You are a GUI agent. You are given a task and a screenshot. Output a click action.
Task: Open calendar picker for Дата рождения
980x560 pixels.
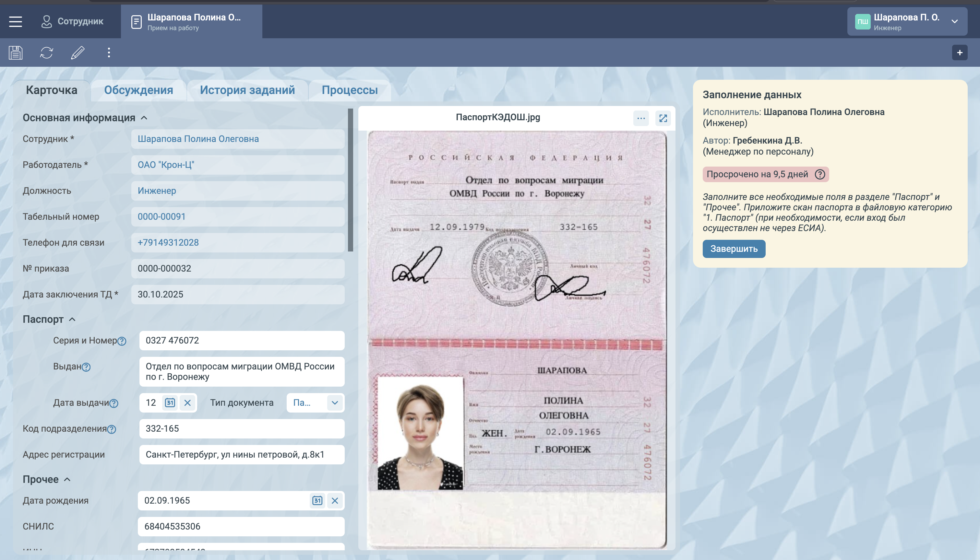(317, 500)
